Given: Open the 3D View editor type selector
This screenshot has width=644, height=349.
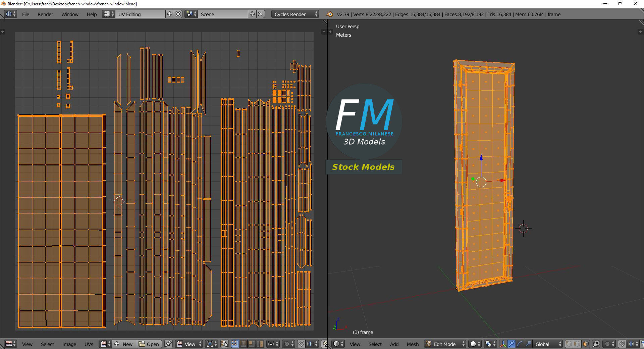Looking at the screenshot, I should click(338, 344).
